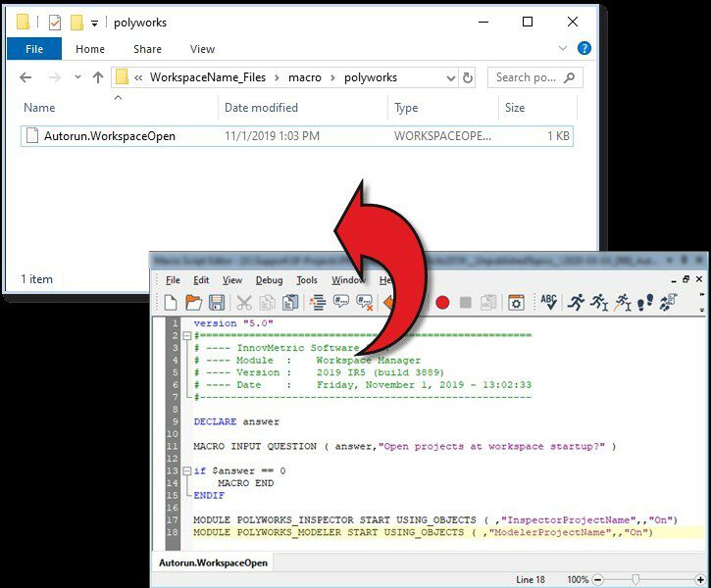Click the footprints with script icon

click(x=668, y=302)
